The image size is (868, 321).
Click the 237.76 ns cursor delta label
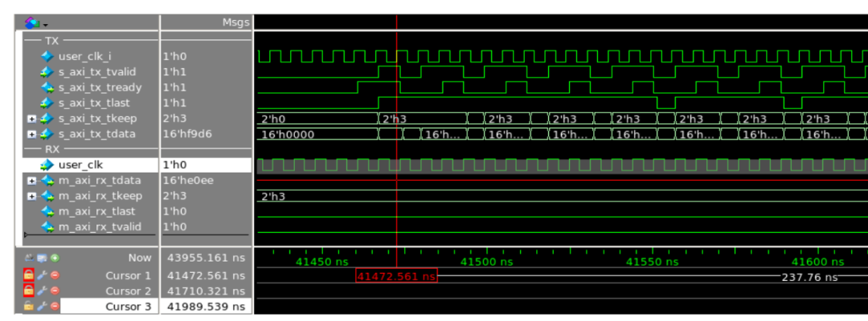pyautogui.click(x=809, y=278)
